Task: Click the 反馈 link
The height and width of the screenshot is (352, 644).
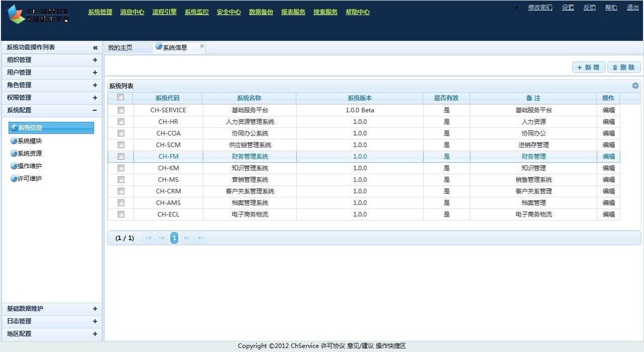Action: click(x=590, y=8)
